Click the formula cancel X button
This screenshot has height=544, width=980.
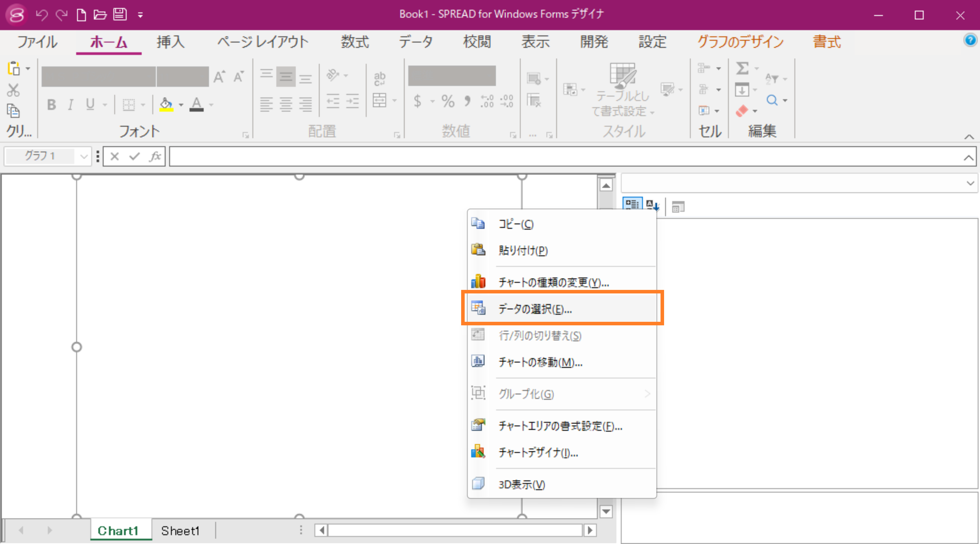click(x=114, y=156)
